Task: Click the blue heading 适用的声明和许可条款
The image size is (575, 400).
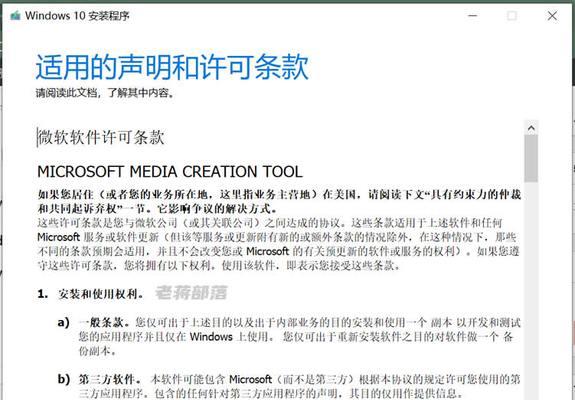Action: (x=172, y=67)
